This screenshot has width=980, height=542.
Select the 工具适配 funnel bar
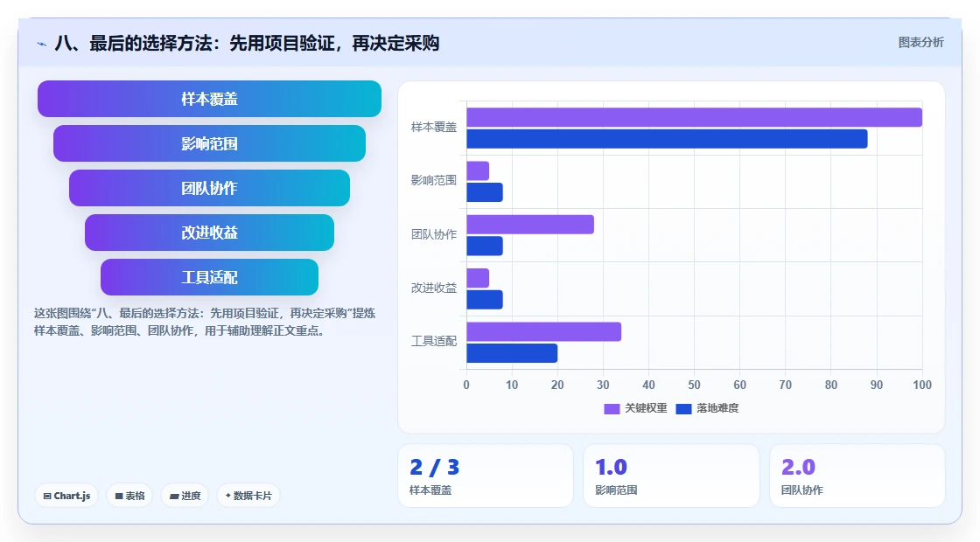[209, 277]
